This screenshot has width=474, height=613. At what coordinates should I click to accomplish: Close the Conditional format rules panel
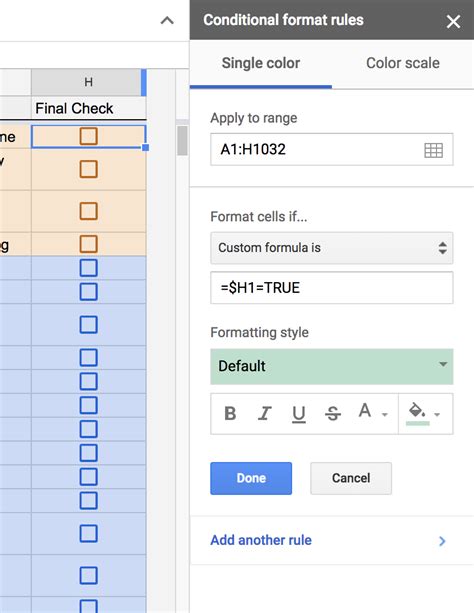(453, 22)
